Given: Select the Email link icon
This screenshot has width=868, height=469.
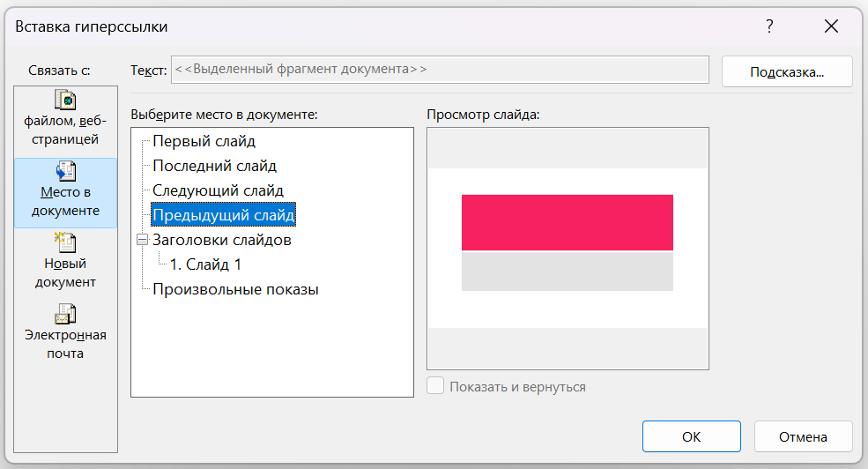Looking at the screenshot, I should click(x=65, y=314).
